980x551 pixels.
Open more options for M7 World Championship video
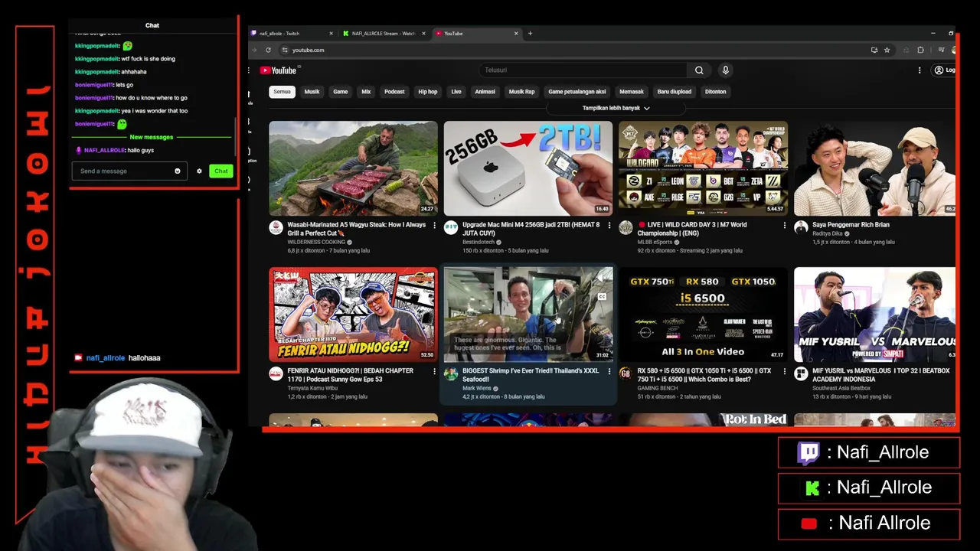click(x=784, y=226)
